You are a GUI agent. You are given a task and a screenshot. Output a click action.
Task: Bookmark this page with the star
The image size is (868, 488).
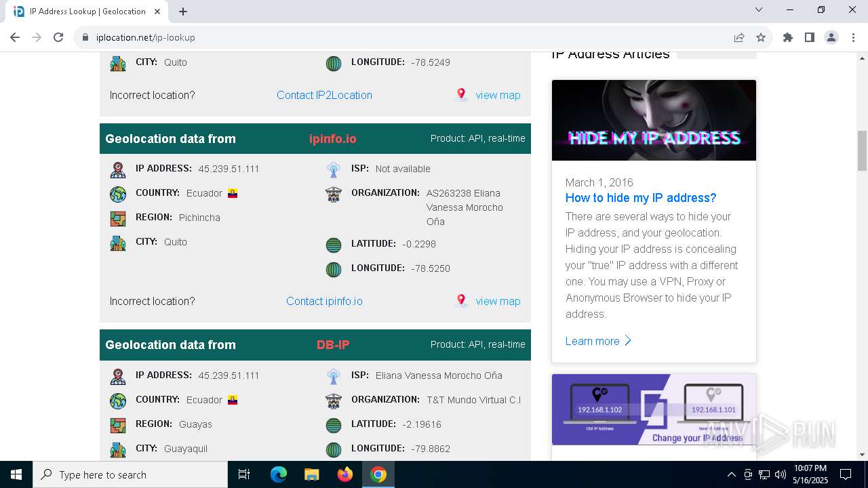761,37
